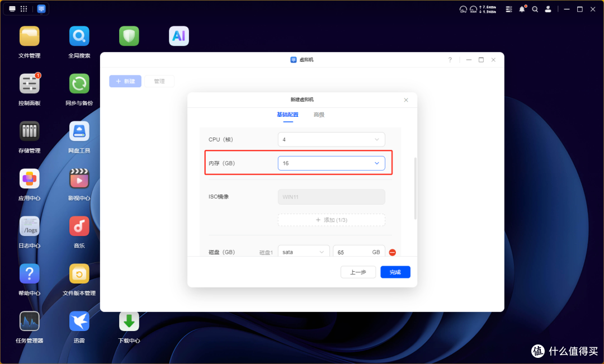The image size is (604, 364).
Task: Open the 影视中心 desktop icon
Action: coord(79,179)
